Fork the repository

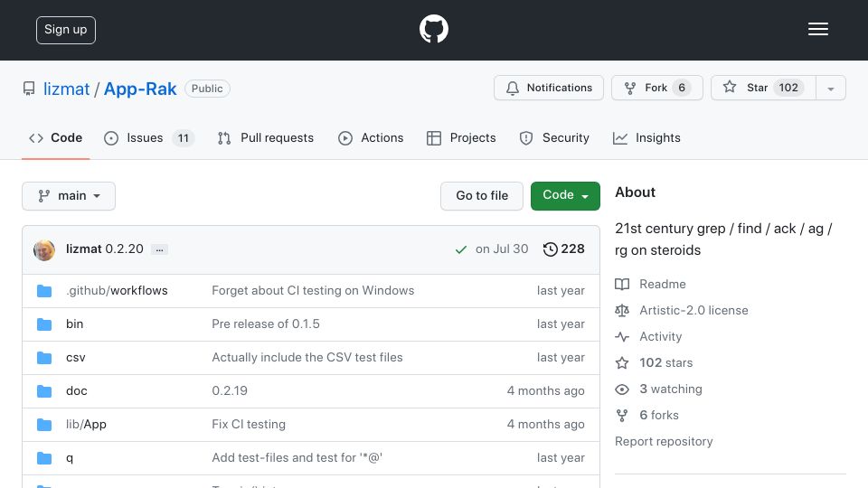pos(657,88)
